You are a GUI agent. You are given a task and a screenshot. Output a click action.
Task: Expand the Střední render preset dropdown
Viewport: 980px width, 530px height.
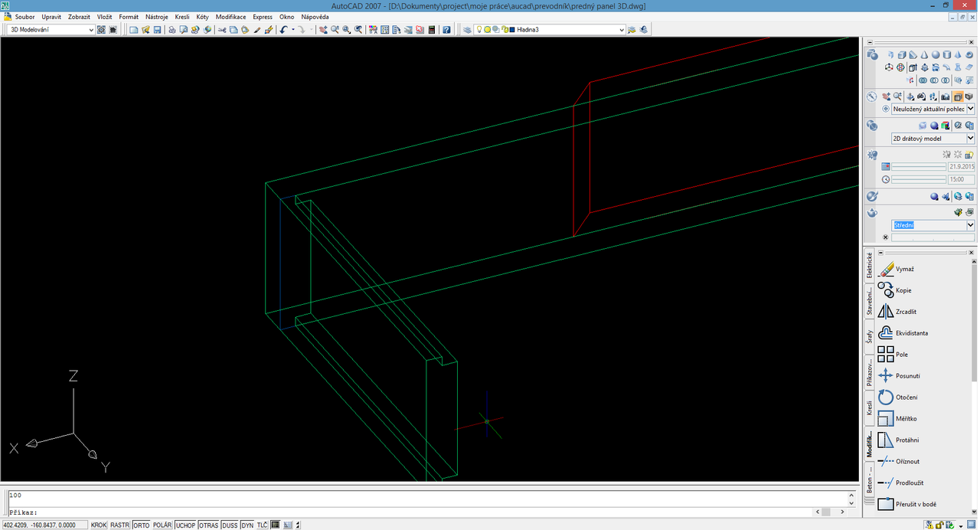933,225
